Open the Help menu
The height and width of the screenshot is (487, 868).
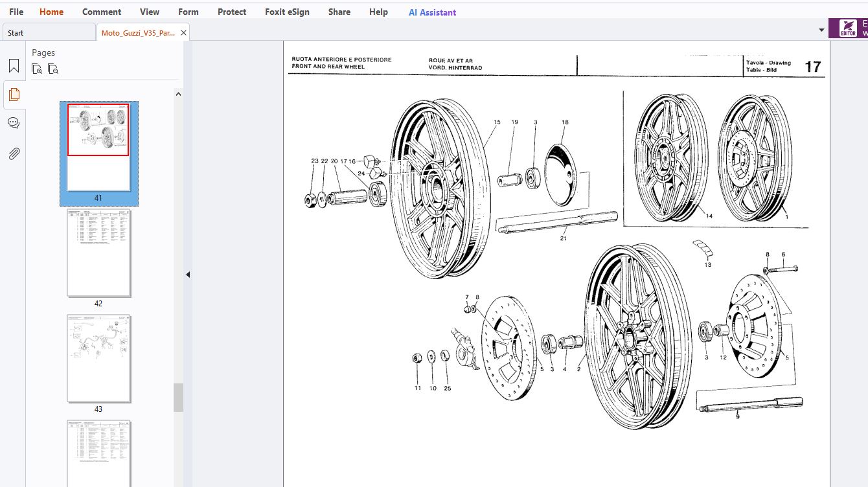[x=378, y=12]
